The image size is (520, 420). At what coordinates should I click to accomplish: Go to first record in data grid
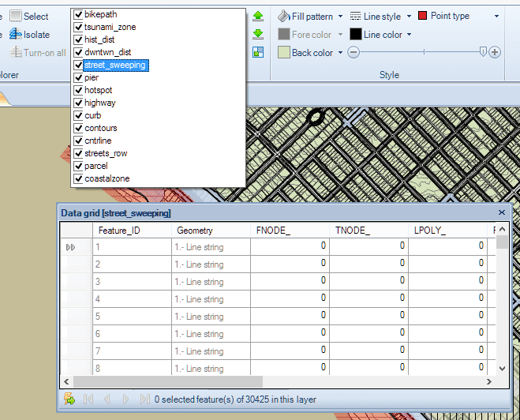88,399
